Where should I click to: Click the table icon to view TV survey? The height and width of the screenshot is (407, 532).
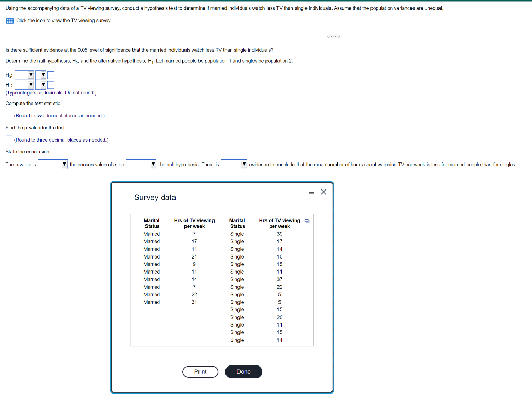10,21
